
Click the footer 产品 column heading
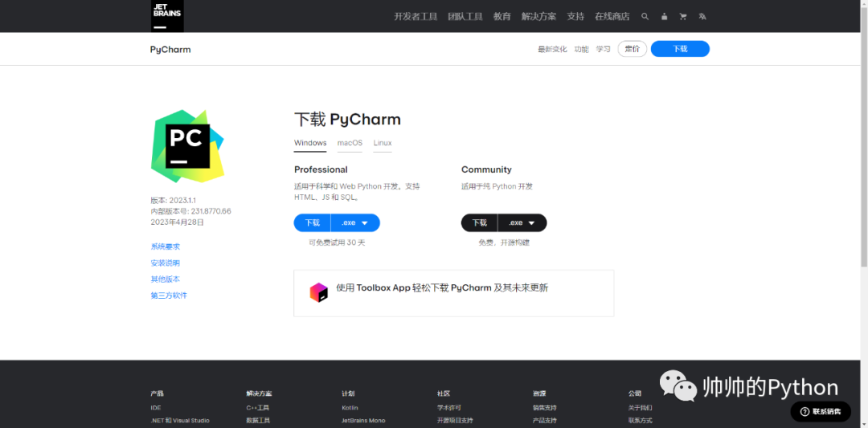158,393
